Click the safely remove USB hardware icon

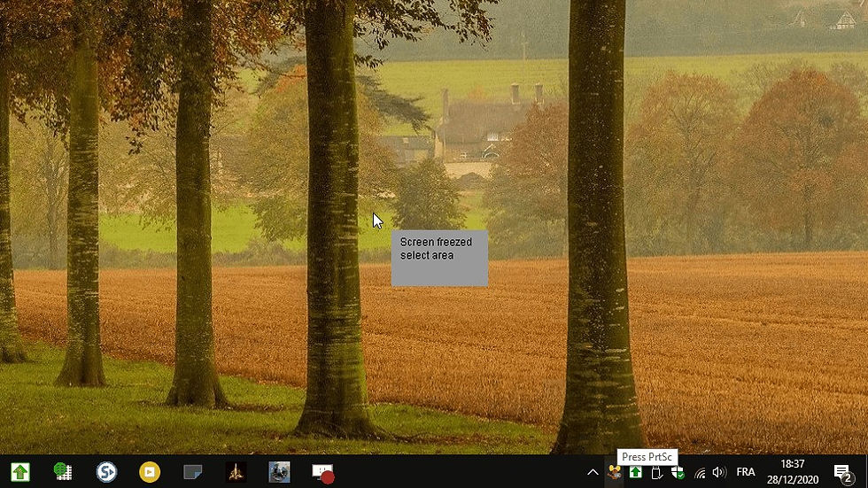[656, 472]
